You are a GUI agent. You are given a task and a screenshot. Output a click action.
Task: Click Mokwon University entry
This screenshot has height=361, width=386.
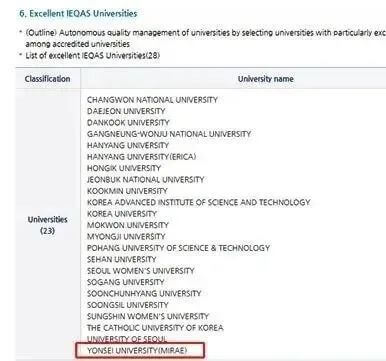(128, 225)
